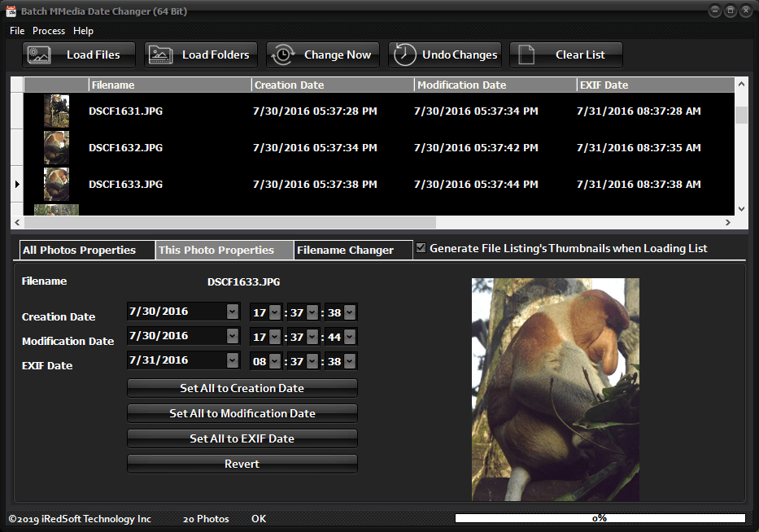The image size is (759, 532).
Task: Click the large monkey photo preview
Action: [x=556, y=389]
